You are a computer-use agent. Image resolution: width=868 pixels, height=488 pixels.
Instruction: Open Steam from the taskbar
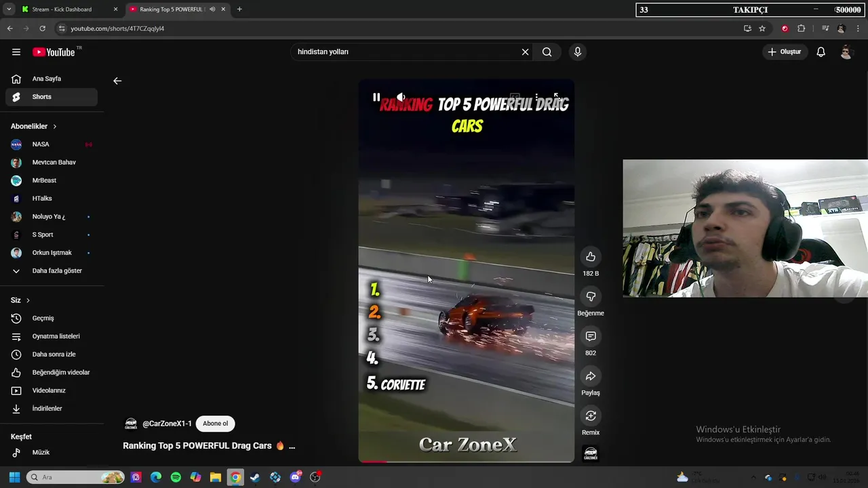[x=255, y=477]
